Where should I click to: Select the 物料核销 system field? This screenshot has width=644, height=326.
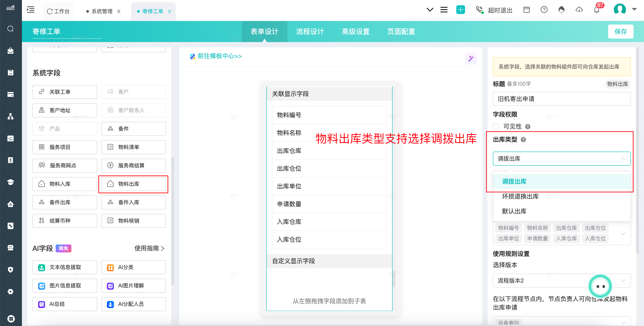[x=133, y=221]
